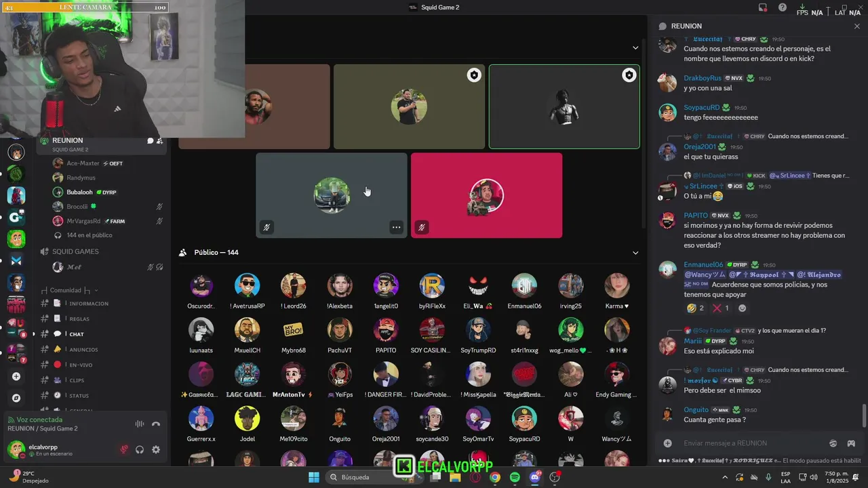The width and height of the screenshot is (868, 488).
Task: Click the help question mark icon
Action: point(783,7)
